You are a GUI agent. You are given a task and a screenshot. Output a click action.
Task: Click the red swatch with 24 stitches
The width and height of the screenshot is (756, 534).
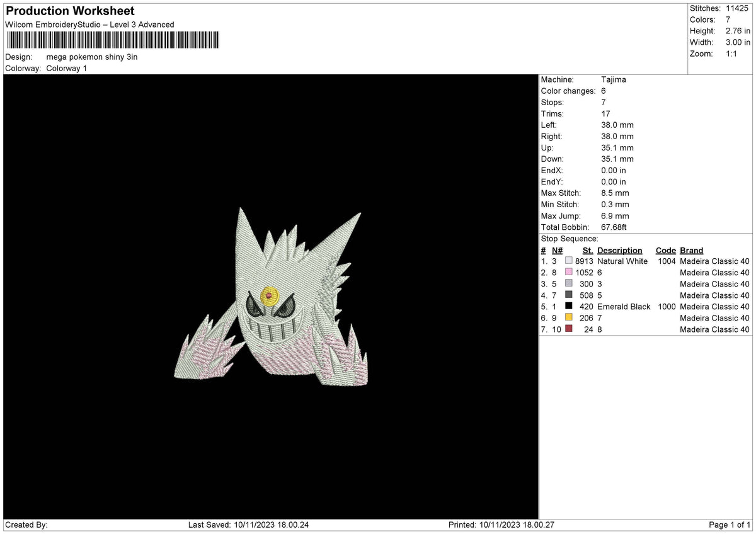tap(569, 329)
